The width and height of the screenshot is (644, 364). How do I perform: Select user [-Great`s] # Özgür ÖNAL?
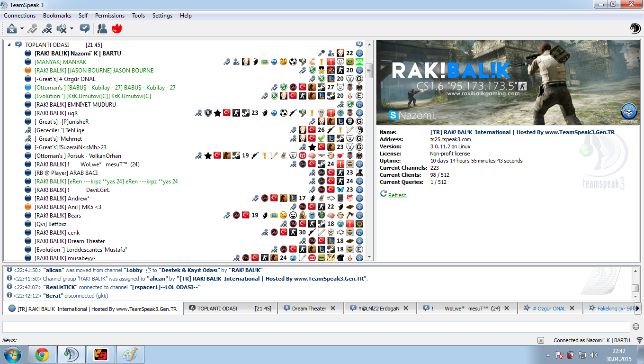click(x=65, y=79)
